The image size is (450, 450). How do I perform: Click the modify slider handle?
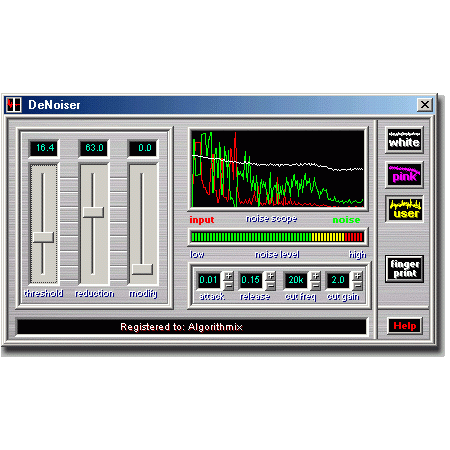click(x=142, y=269)
